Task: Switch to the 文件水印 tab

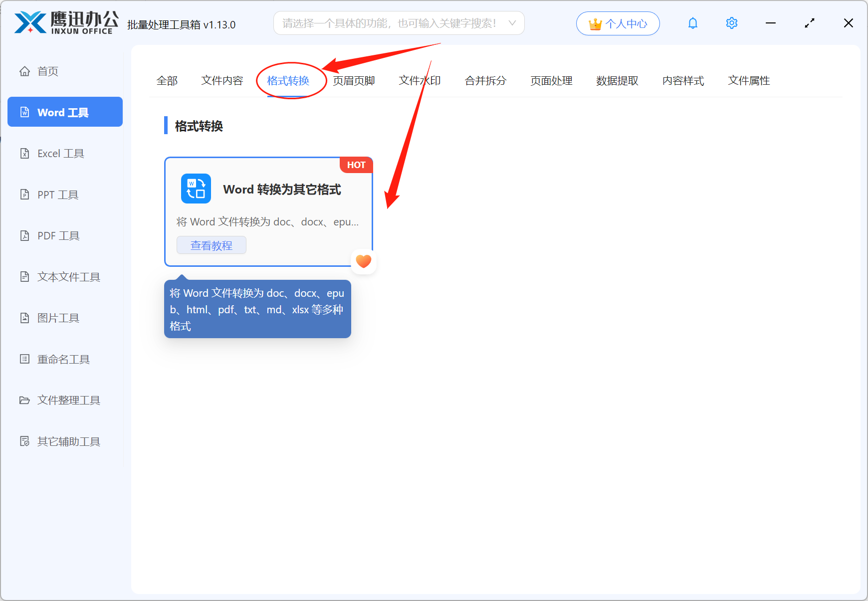Action: tap(420, 80)
